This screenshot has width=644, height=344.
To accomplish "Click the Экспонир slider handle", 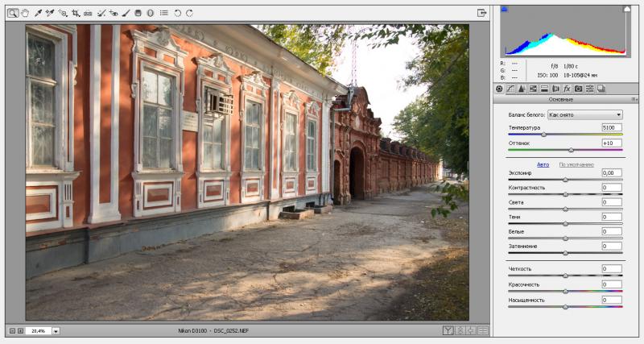I will (566, 180).
